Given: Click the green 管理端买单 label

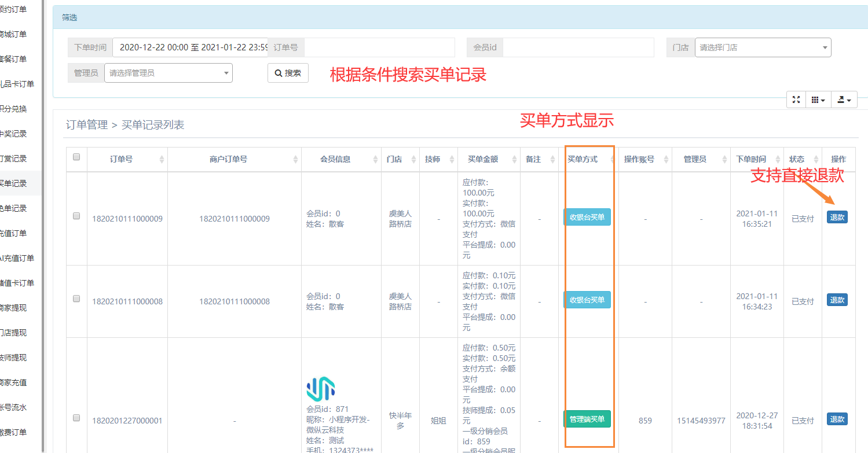Looking at the screenshot, I should click(587, 419).
